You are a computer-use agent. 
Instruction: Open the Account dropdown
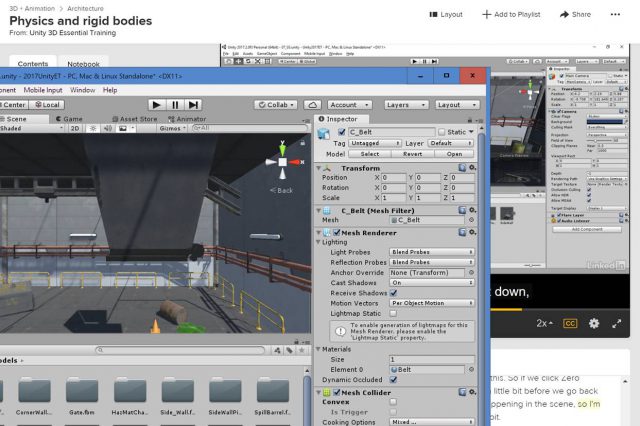tap(349, 105)
